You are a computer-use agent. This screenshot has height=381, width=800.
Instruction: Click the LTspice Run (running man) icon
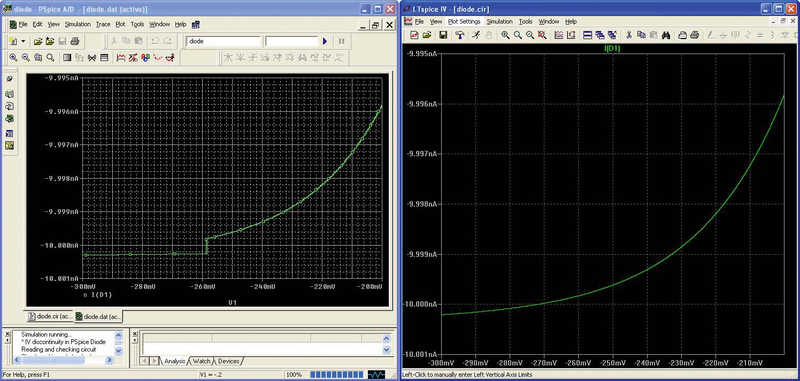tap(476, 35)
